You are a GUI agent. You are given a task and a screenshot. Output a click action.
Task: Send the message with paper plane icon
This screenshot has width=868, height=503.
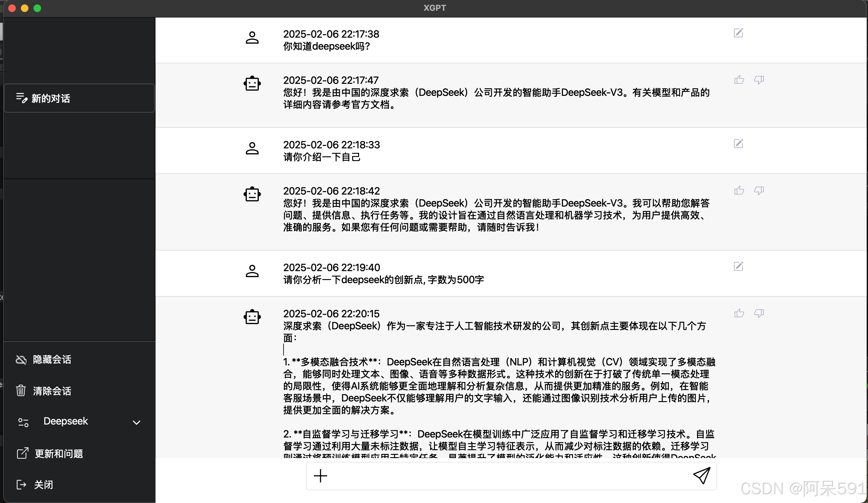(702, 476)
